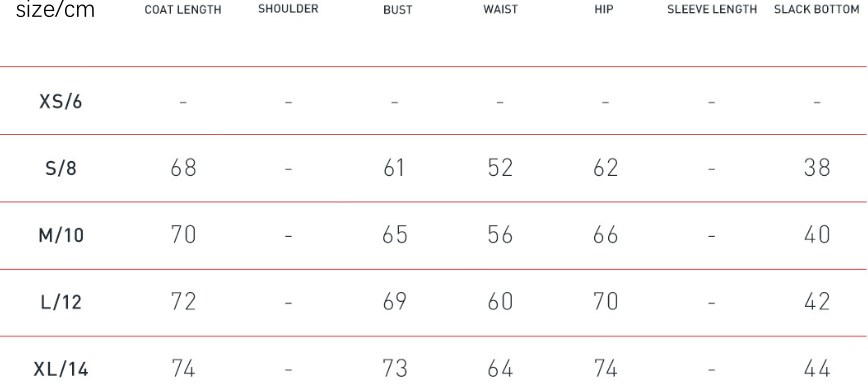
Task: Select the XL/14 size row label
Action: coord(61,369)
